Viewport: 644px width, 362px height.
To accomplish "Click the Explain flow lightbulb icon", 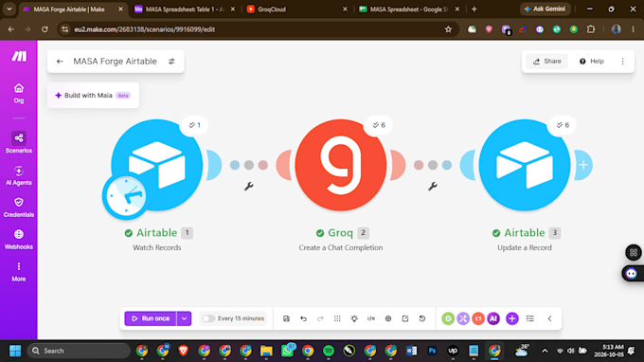I will [354, 318].
